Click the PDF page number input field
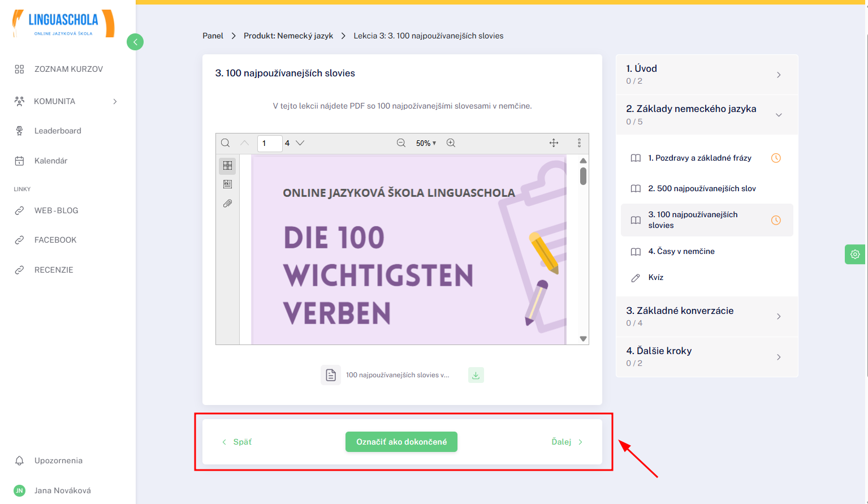 click(270, 143)
